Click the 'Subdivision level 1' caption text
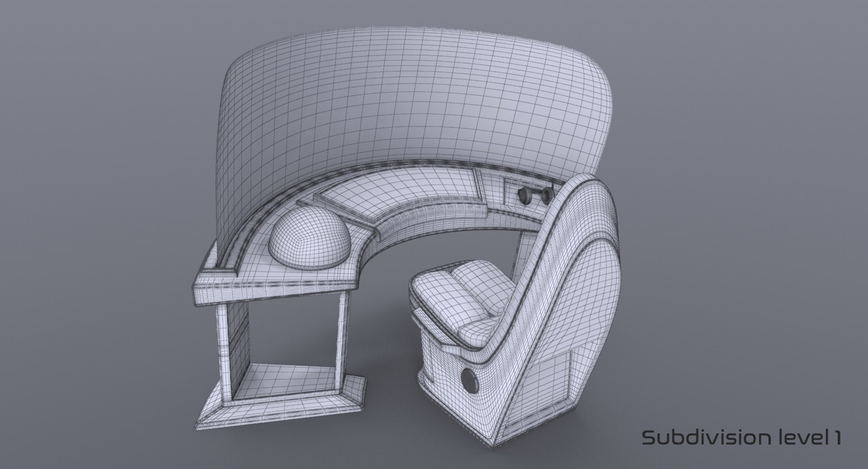This screenshot has height=469, width=868. tap(742, 438)
